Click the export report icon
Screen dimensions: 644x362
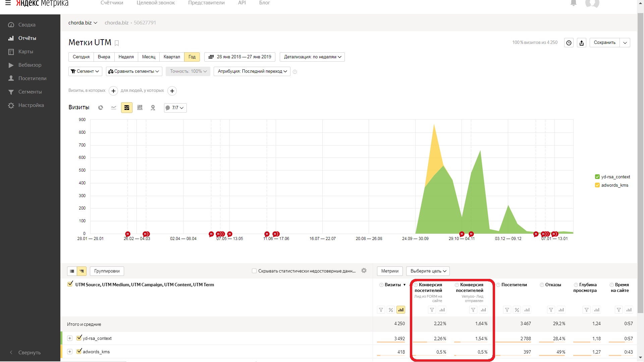coord(582,43)
